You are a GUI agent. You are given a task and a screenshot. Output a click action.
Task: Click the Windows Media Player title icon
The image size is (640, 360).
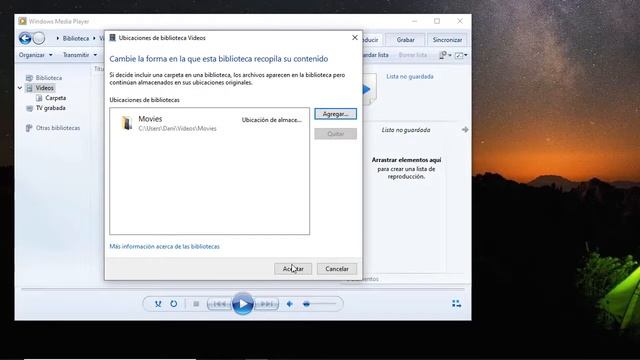(22, 21)
